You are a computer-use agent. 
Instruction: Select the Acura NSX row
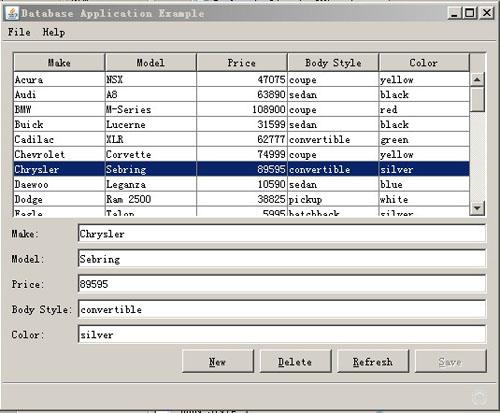(242, 80)
